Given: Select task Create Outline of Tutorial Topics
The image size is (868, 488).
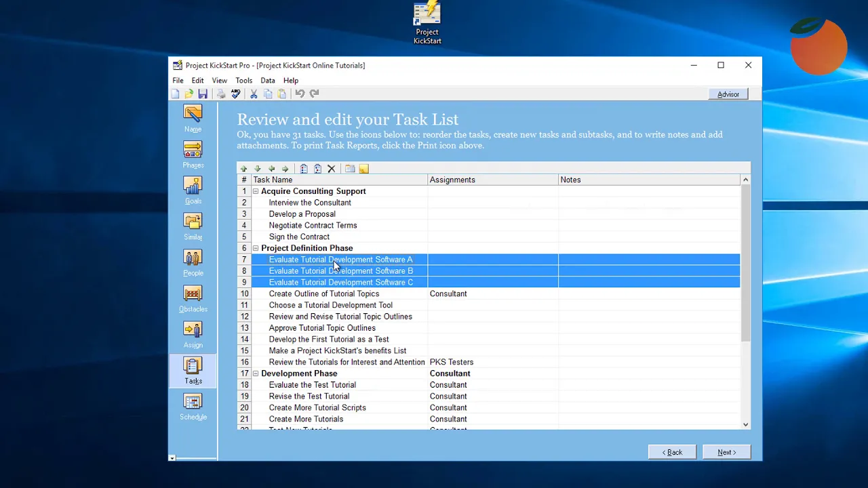Looking at the screenshot, I should [x=323, y=294].
